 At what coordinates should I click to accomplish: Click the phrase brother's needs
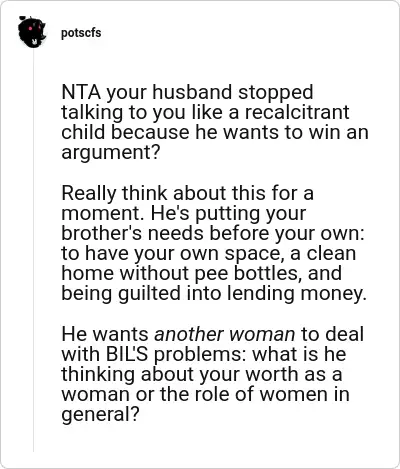coord(132,233)
